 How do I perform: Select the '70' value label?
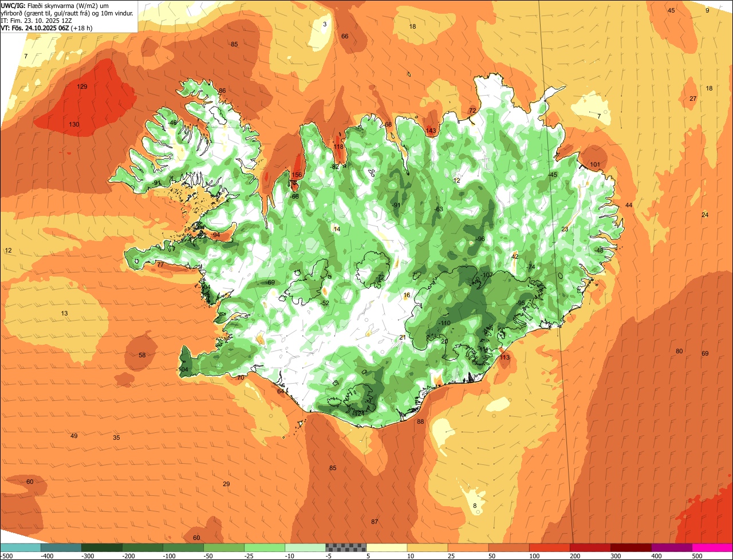point(241,378)
